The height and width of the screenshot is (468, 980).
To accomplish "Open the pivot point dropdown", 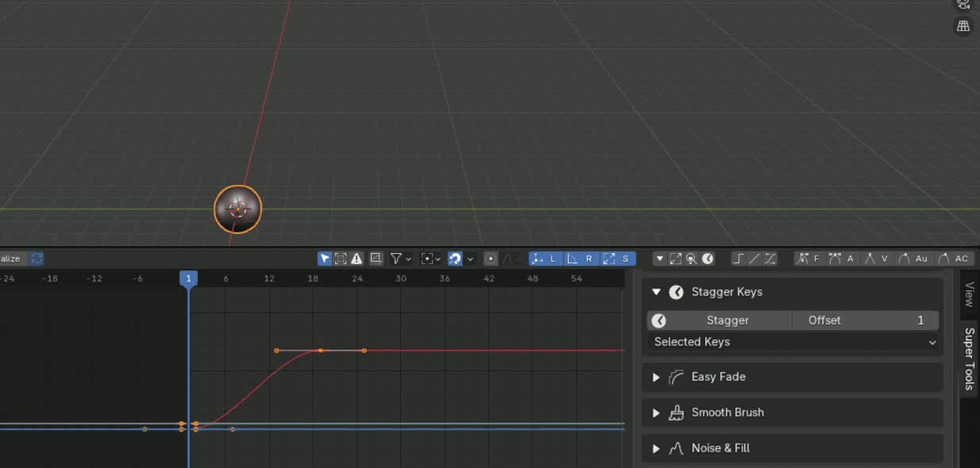I will pos(431,258).
